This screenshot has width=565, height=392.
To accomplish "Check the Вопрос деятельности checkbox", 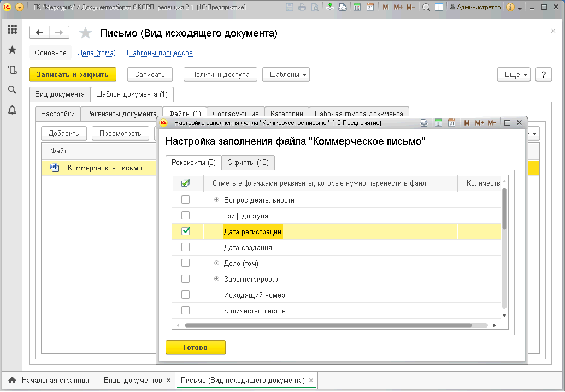I will click(x=186, y=199).
